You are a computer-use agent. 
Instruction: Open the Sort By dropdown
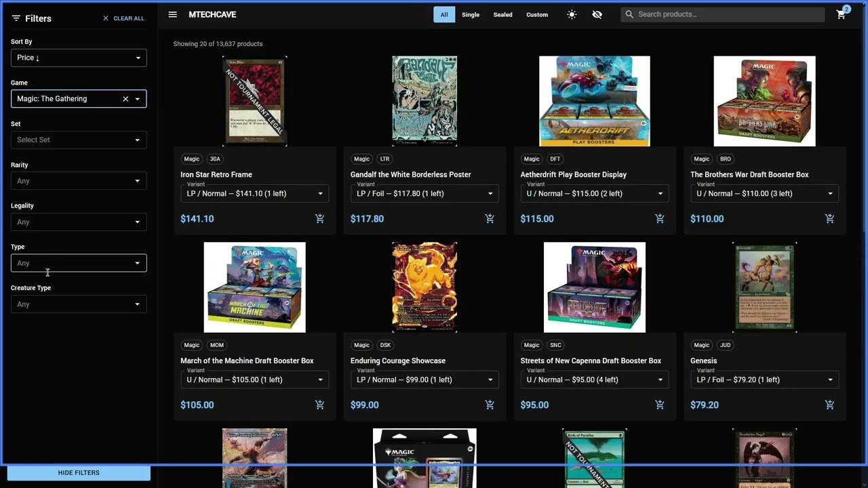point(79,58)
